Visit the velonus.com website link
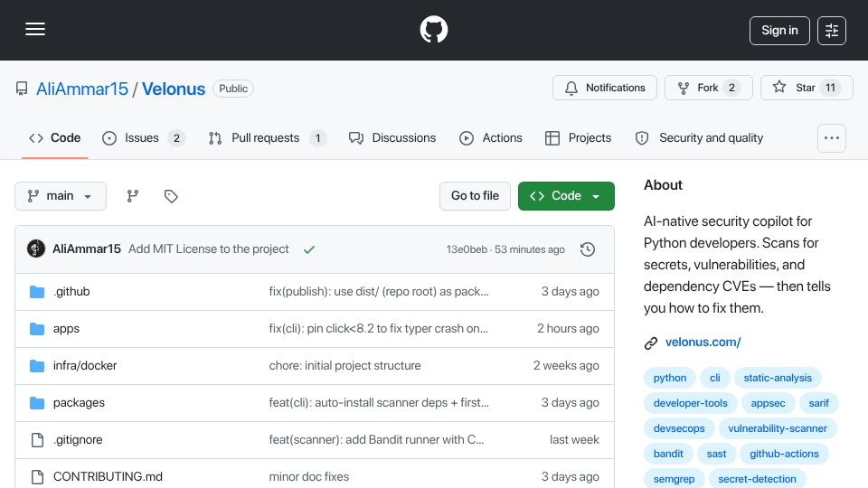Image resolution: width=868 pixels, height=488 pixels. click(703, 342)
